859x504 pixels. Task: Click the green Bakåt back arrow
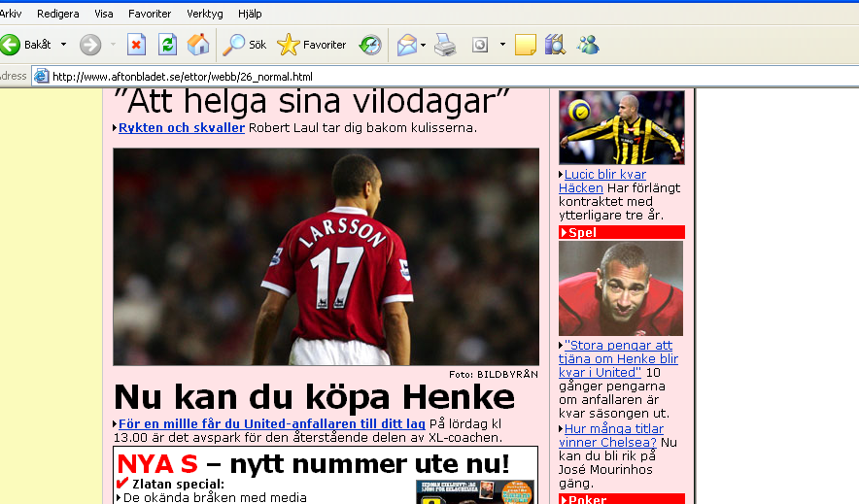pos(10,45)
